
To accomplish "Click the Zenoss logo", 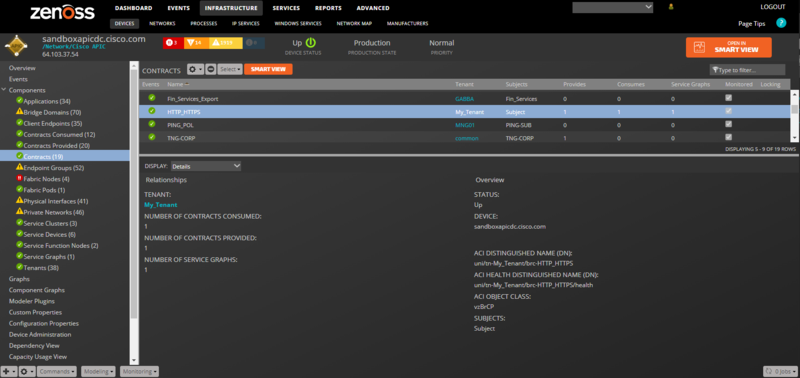I will point(62,13).
